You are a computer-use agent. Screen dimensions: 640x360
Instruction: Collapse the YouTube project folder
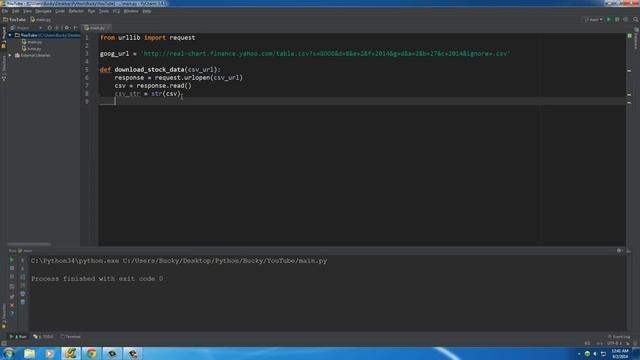10,35
